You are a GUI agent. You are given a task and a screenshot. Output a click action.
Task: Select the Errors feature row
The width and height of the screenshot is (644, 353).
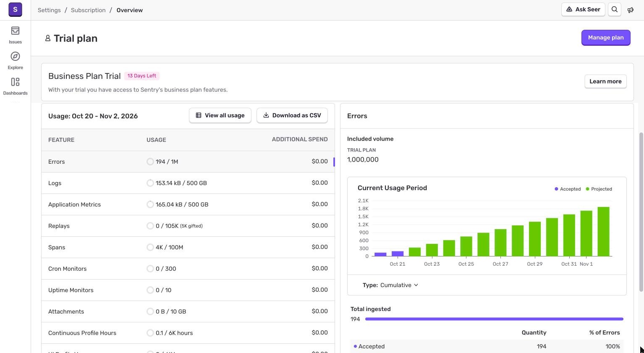(188, 162)
